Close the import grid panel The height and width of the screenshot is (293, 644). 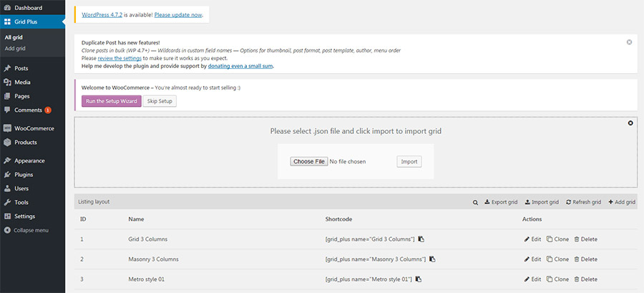(x=630, y=123)
